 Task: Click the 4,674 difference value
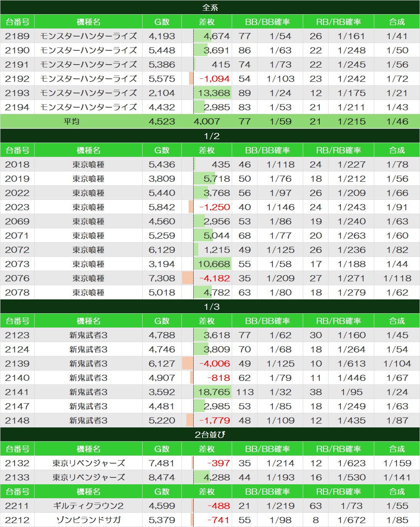pos(217,36)
